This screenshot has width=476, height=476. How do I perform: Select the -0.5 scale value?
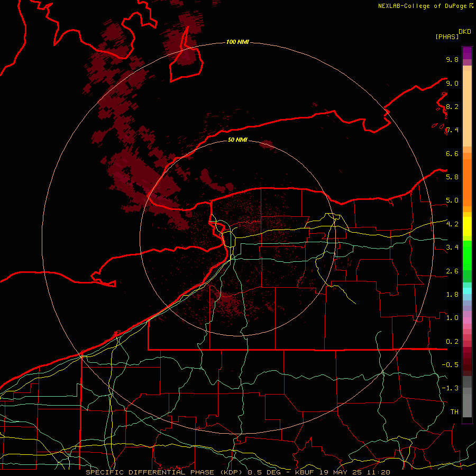450,364
